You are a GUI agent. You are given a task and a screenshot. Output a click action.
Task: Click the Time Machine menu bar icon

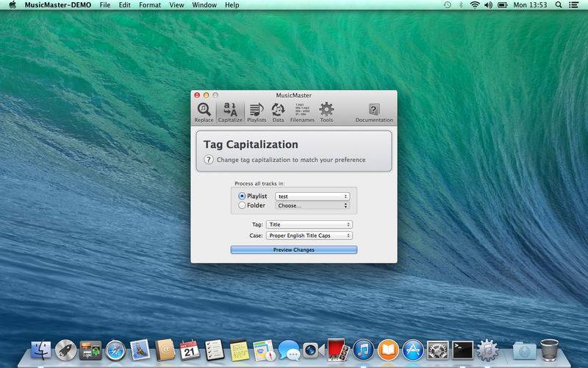click(x=448, y=5)
